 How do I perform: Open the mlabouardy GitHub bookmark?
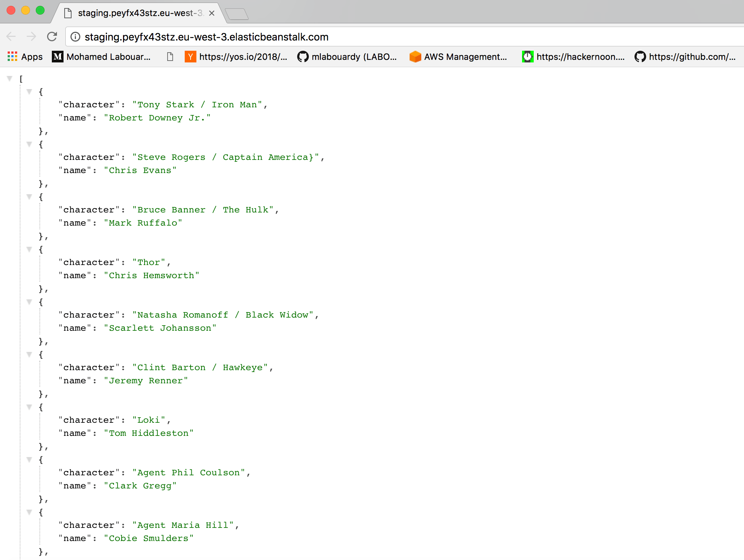tap(347, 57)
